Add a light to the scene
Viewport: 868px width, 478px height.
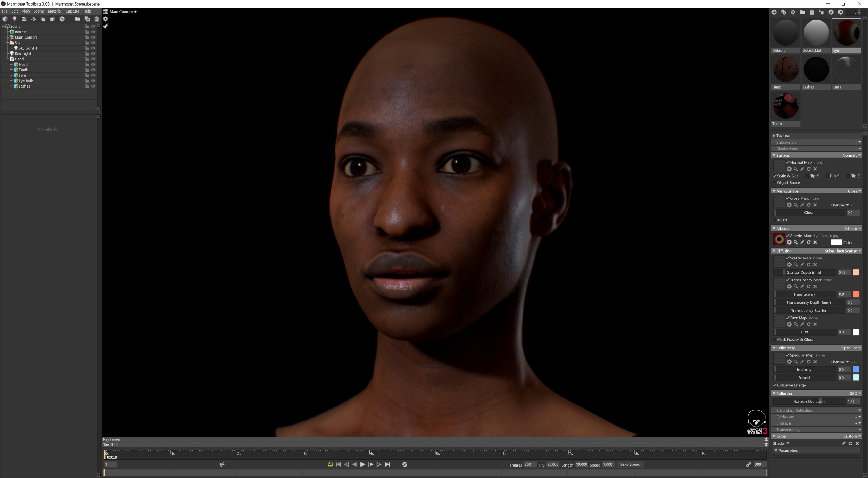[14, 19]
